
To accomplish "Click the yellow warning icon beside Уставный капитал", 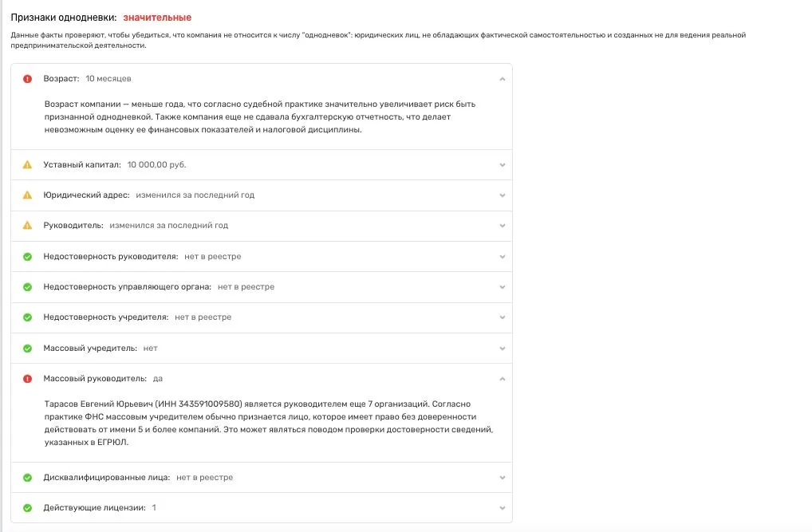I will [x=27, y=164].
